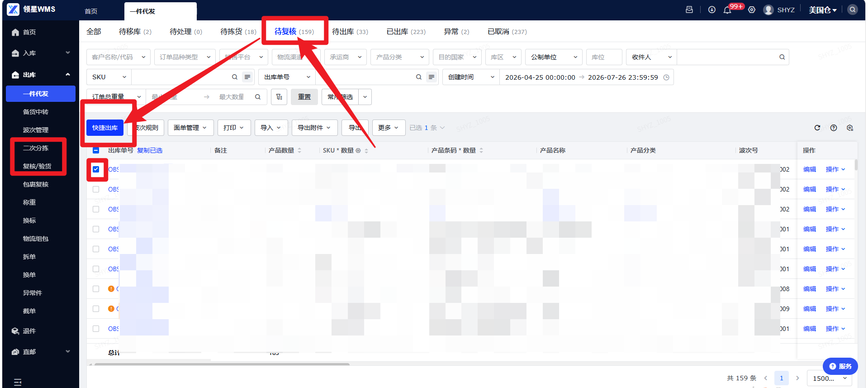The image size is (868, 388).
Task: Click the 复制已选 link
Action: tap(150, 150)
